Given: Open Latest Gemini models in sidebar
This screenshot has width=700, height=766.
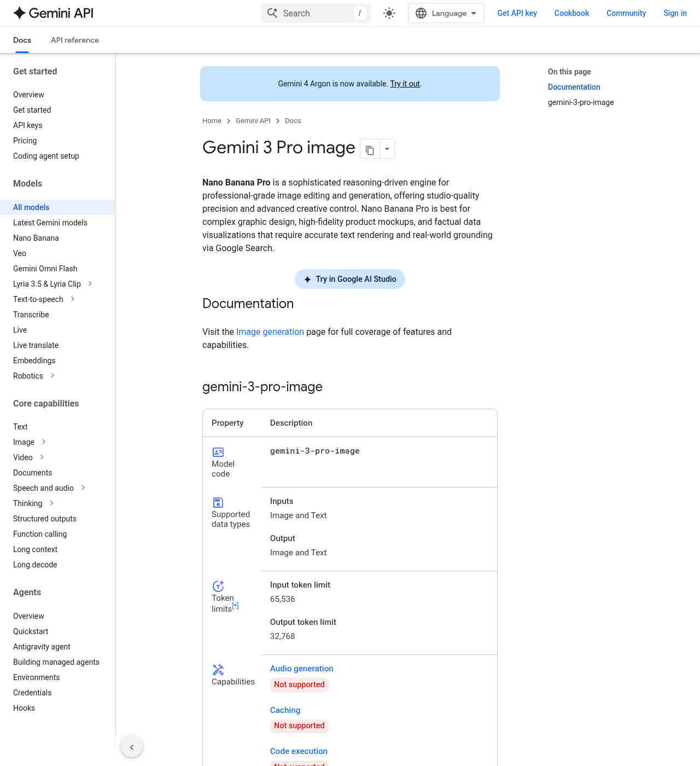Looking at the screenshot, I should click(50, 223).
